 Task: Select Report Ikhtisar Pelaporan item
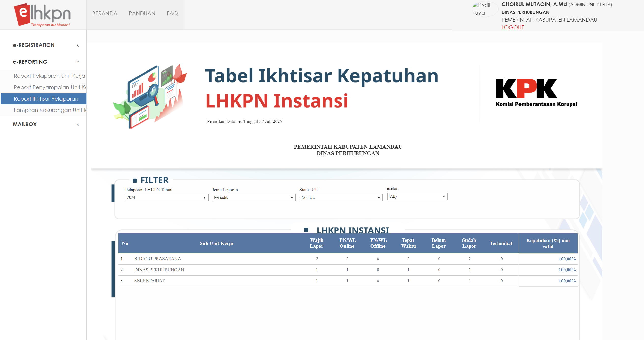coord(46,98)
